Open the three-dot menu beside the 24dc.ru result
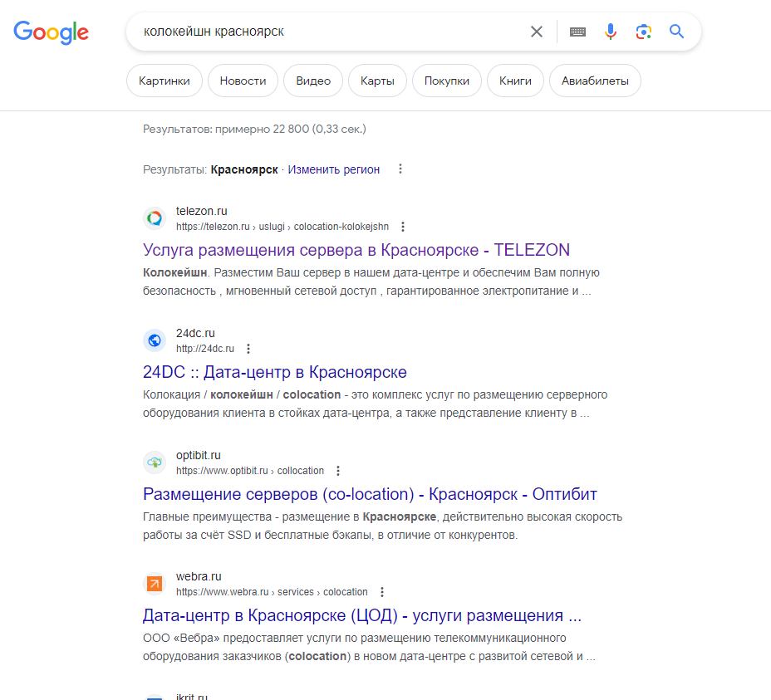This screenshot has width=771, height=700. (248, 348)
